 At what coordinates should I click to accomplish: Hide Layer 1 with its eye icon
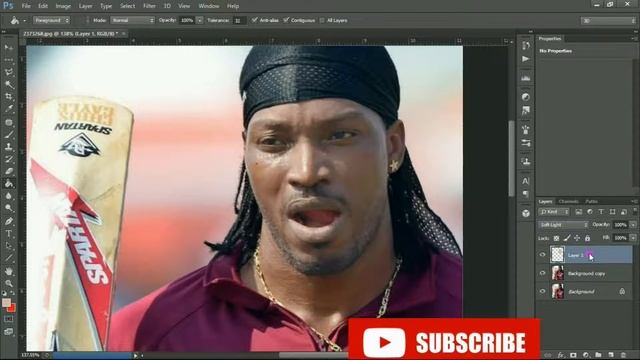pos(542,255)
